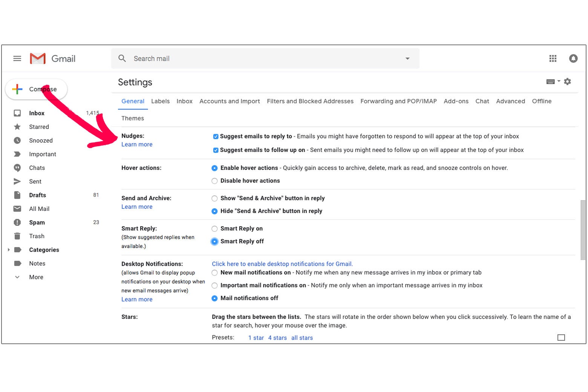Open the Gmail main navigation hamburger menu
The height and width of the screenshot is (392, 588).
tap(17, 58)
